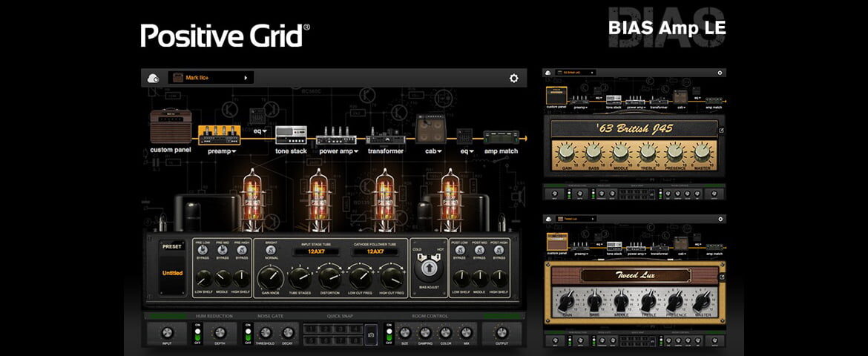Toggle the Post Low bypass switch

click(460, 250)
